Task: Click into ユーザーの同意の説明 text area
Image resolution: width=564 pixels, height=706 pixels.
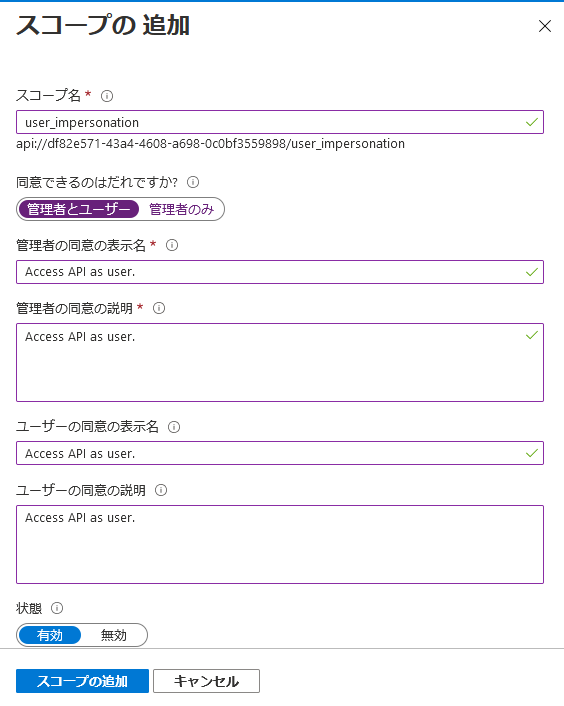Action: (280, 544)
